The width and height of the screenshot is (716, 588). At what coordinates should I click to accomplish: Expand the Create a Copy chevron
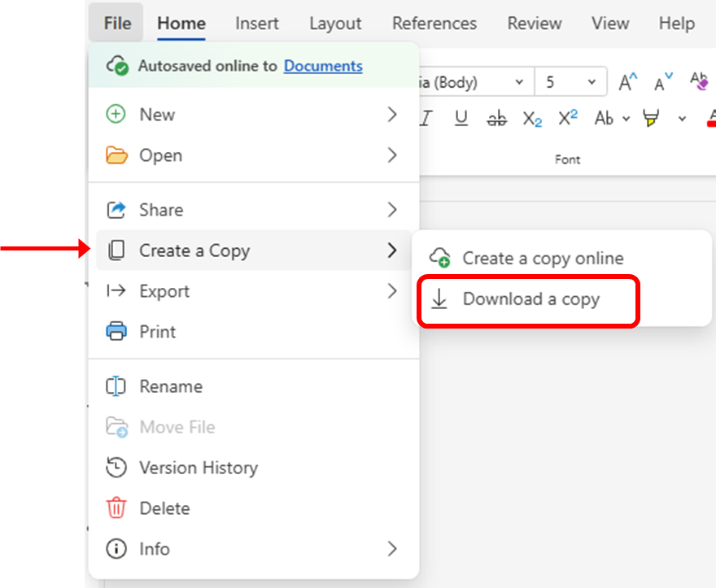(x=392, y=250)
